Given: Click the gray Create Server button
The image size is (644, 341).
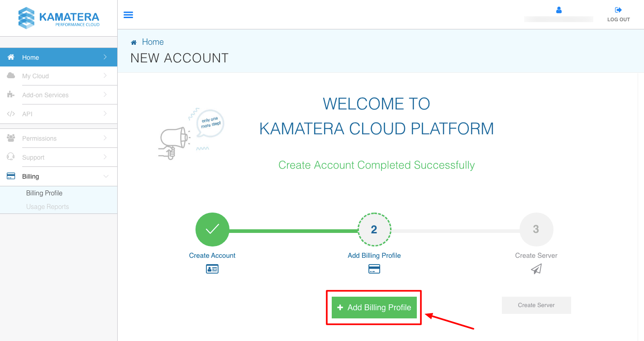Looking at the screenshot, I should point(536,305).
